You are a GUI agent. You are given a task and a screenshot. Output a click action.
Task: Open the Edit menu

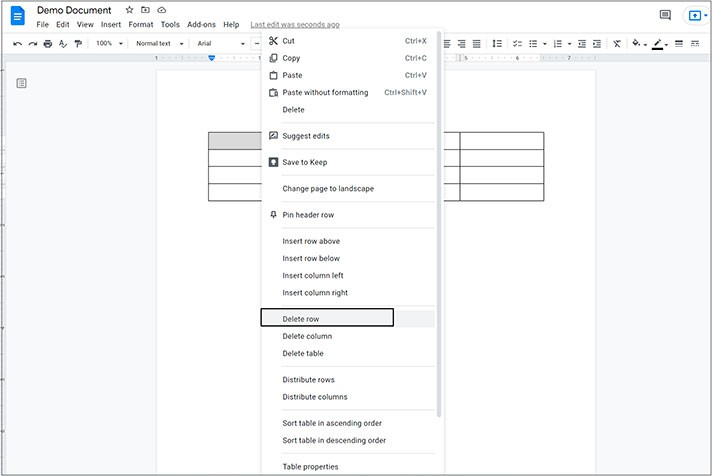[63, 25]
